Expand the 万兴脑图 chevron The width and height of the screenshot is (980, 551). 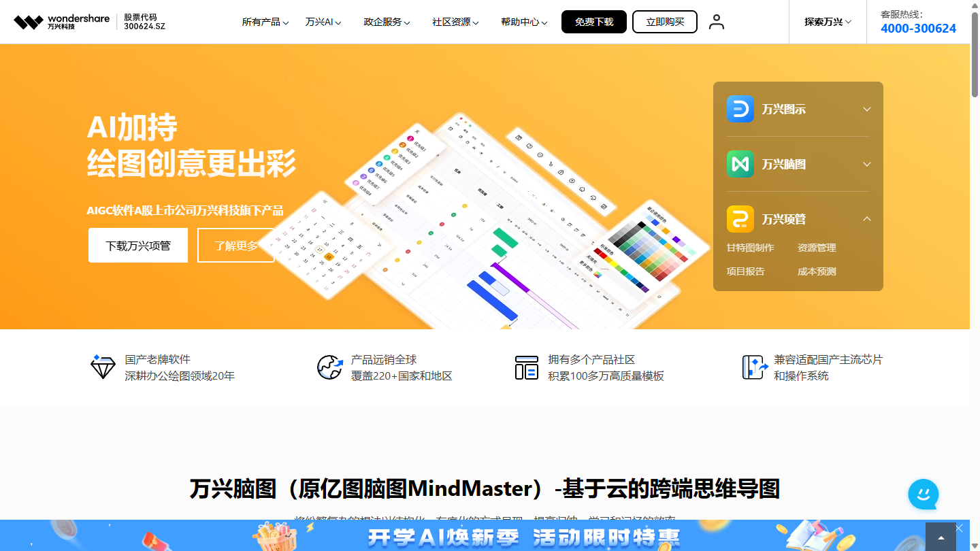click(867, 164)
